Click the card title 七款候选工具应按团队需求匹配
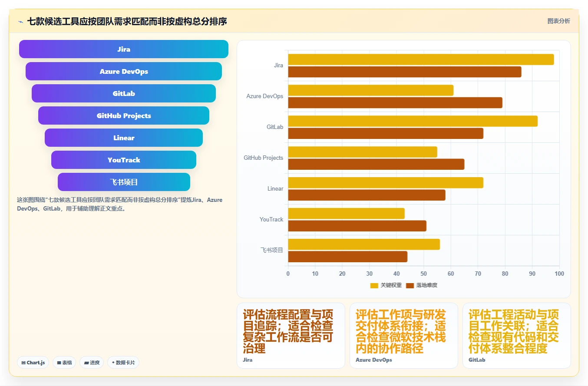Screen dimensions: 588x386 pos(127,21)
